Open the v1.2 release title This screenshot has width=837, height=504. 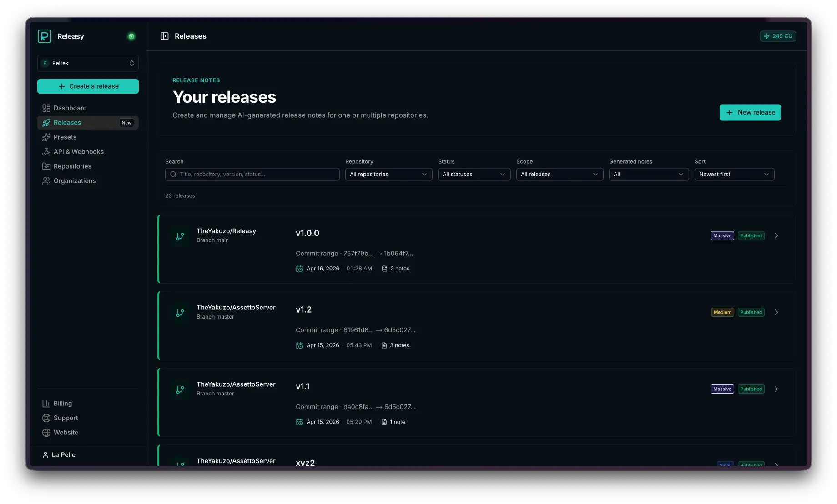(x=304, y=310)
